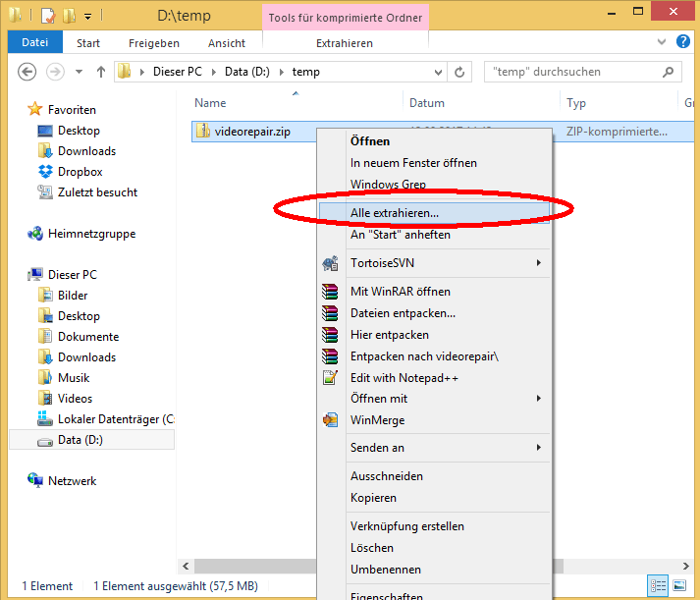The height and width of the screenshot is (600, 700).
Task: Choose Ausschneiden from the context menu
Action: (x=434, y=476)
